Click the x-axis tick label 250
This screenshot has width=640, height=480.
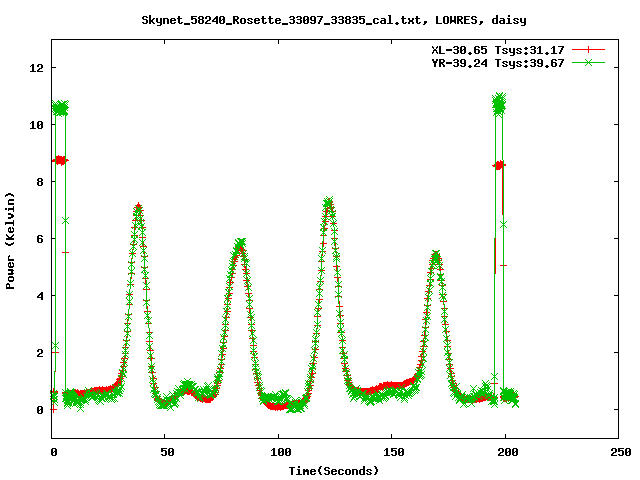click(621, 452)
